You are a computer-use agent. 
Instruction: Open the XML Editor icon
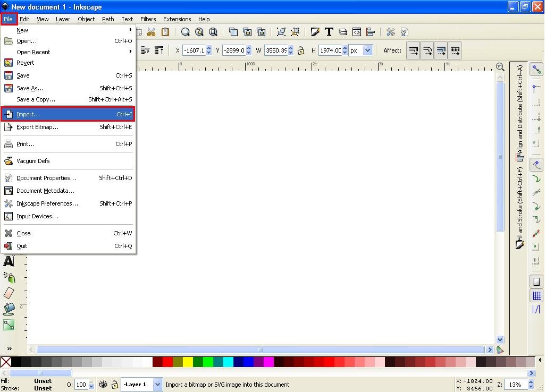pyautogui.click(x=357, y=32)
